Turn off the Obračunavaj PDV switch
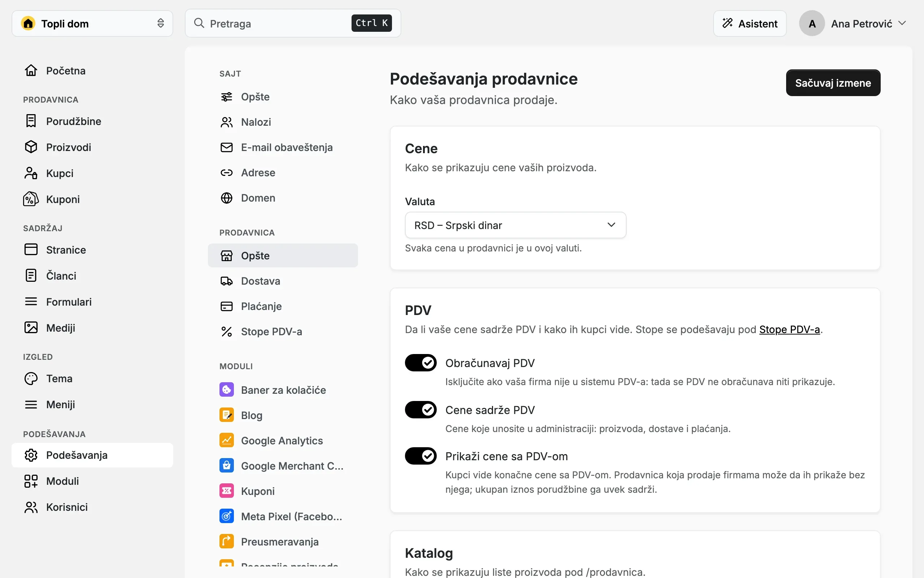The height and width of the screenshot is (578, 924). [420, 362]
